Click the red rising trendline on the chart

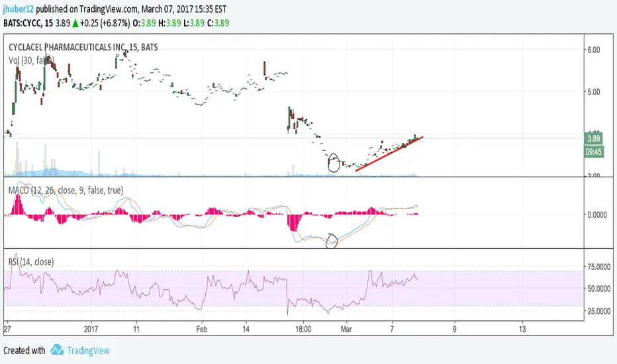(389, 154)
